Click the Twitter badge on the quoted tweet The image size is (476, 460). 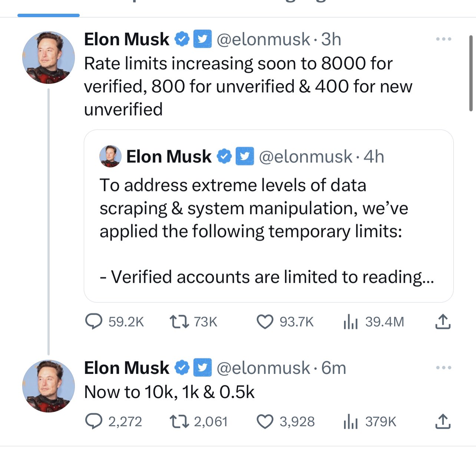245,156
